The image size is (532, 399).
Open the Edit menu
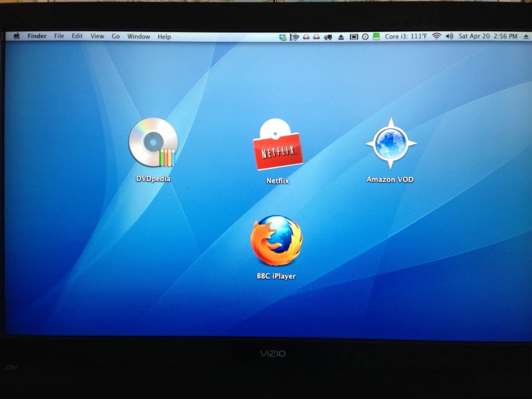click(x=77, y=36)
